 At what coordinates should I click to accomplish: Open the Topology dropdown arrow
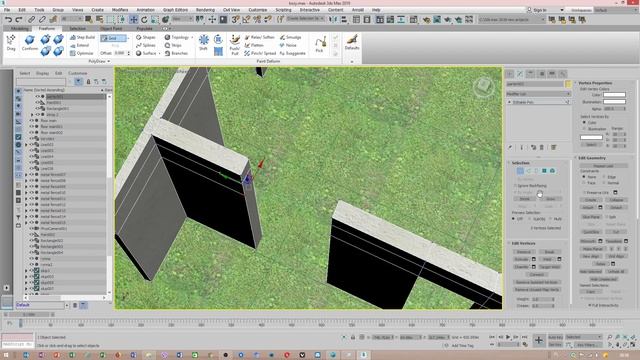click(192, 37)
